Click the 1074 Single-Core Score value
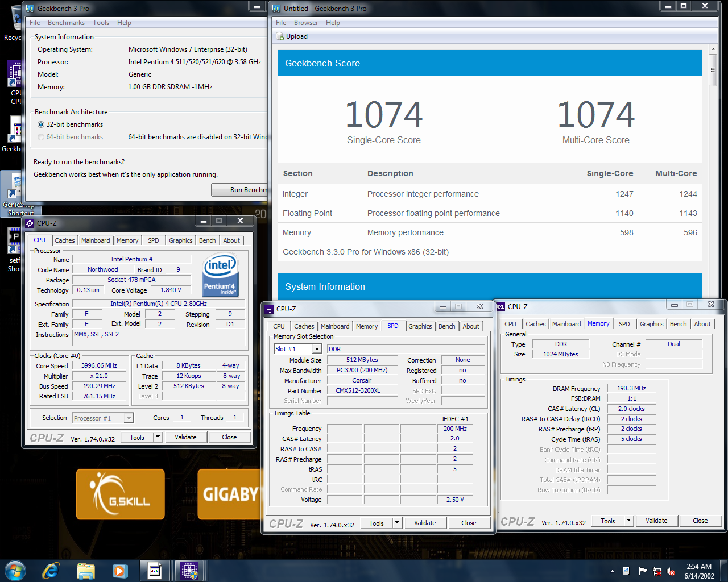Image resolution: width=728 pixels, height=582 pixels. pos(384,115)
